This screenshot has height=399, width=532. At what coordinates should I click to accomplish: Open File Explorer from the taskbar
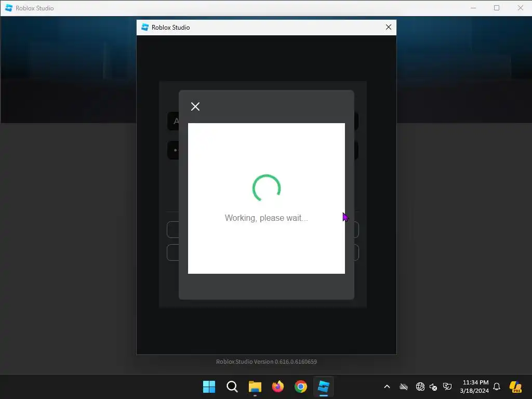pos(255,387)
